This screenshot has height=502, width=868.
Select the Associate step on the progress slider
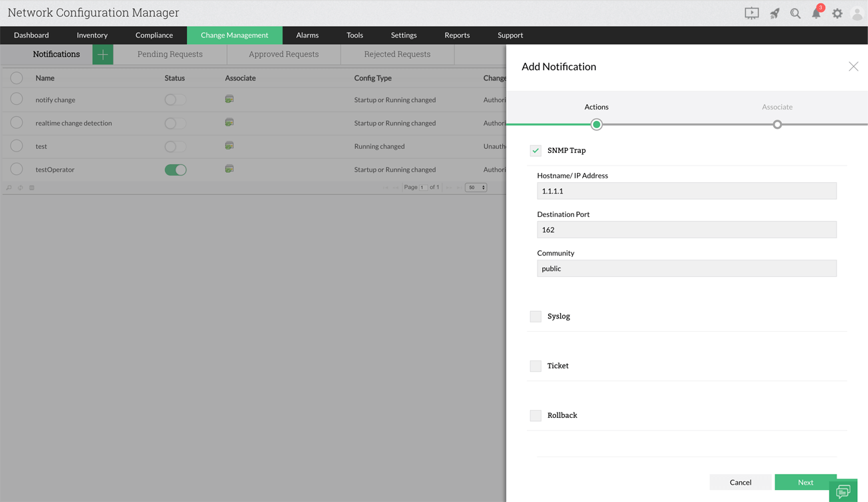[x=777, y=124]
